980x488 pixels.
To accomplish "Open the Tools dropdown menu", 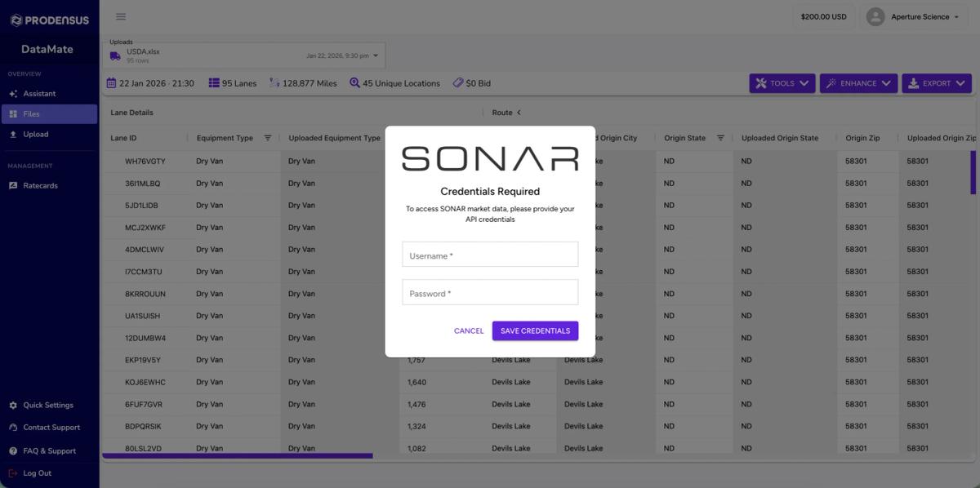I will (x=782, y=82).
